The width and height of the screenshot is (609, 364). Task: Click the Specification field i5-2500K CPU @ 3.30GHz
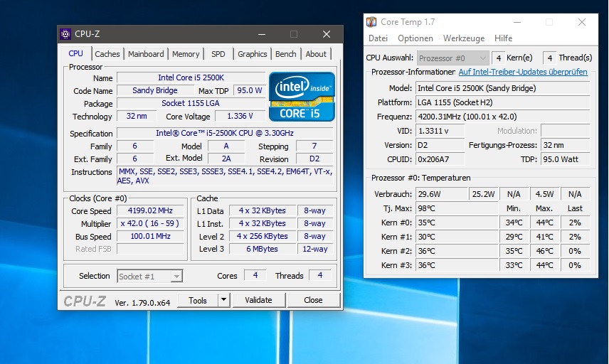pos(225,133)
